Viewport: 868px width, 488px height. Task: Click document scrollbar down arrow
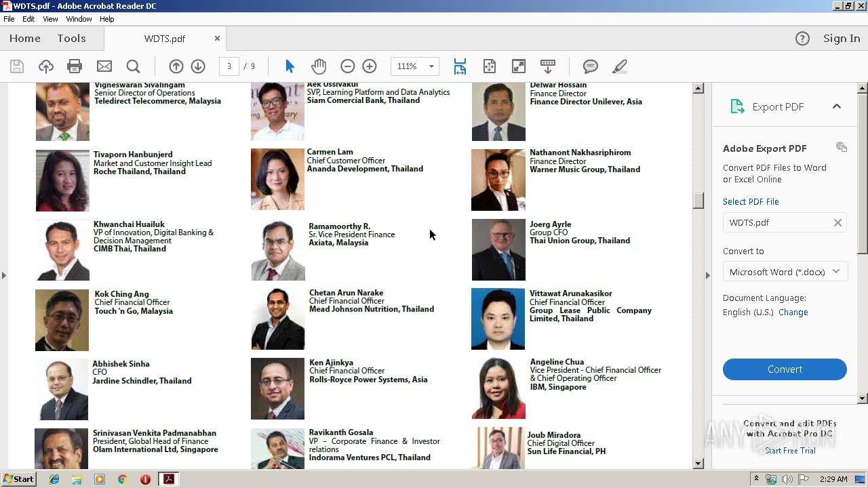[698, 464]
